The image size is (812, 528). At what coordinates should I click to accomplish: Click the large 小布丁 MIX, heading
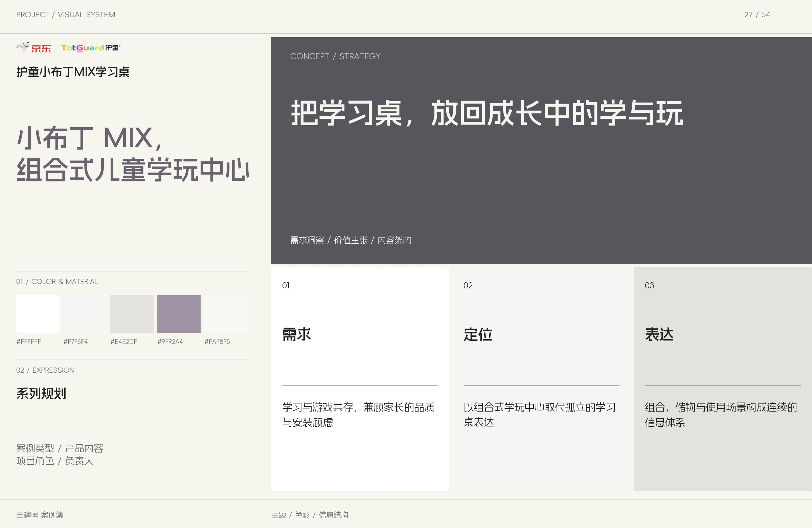click(89, 138)
